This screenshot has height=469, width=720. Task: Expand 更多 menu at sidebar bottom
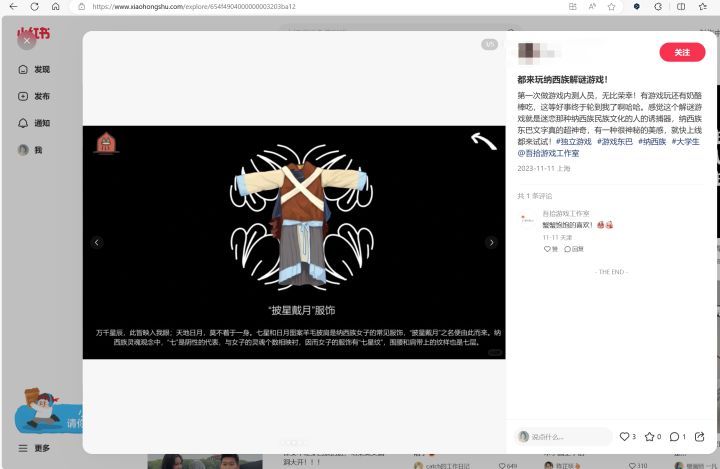pos(34,448)
